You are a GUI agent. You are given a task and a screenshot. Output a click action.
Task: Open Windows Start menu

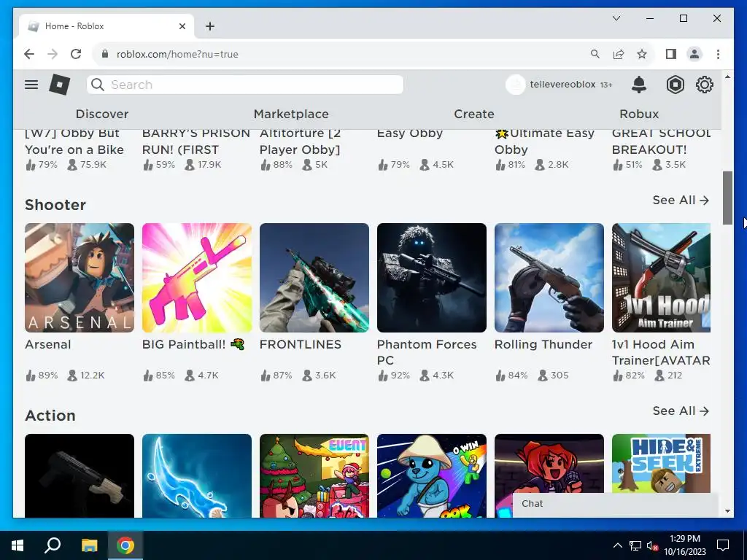18,545
